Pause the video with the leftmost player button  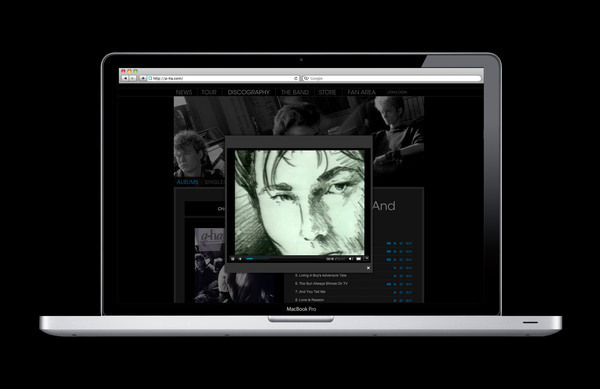pyautogui.click(x=232, y=259)
